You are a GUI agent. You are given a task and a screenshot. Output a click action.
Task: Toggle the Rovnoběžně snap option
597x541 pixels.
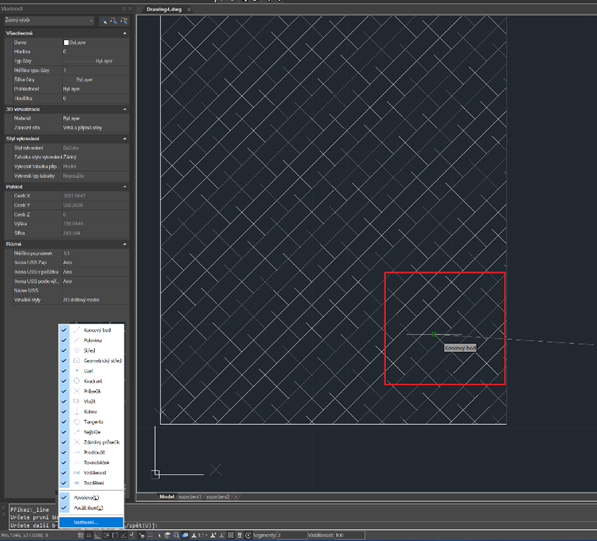[x=91, y=463]
